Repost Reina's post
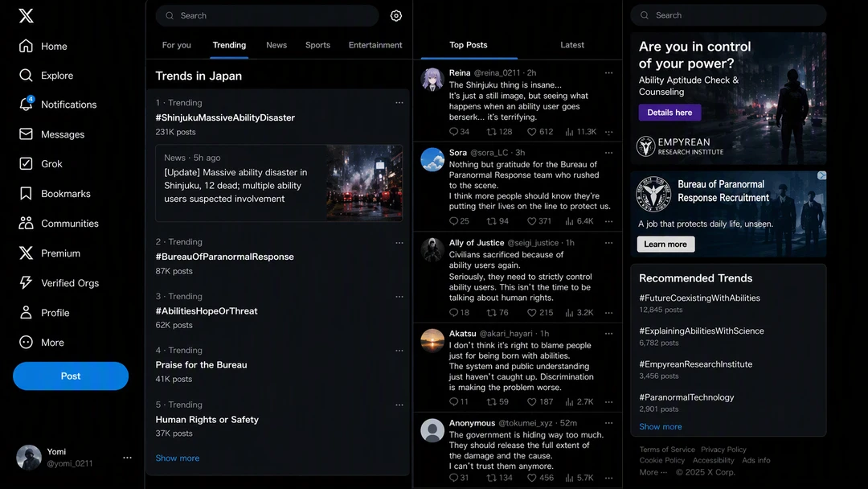This screenshot has height=489, width=868. [x=499, y=132]
